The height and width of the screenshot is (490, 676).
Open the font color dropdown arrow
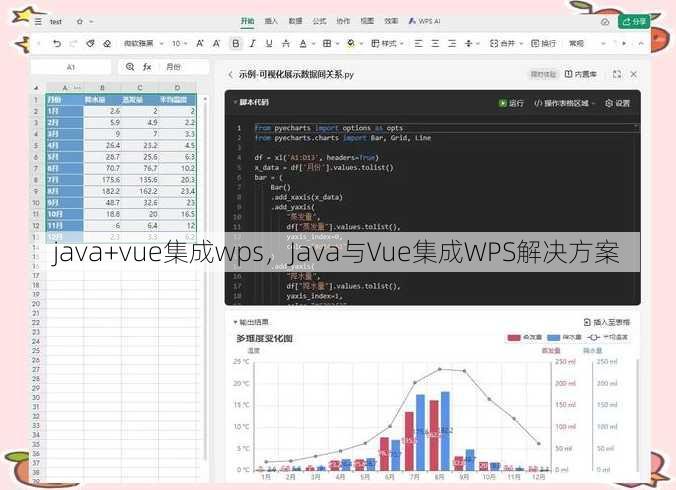(313, 44)
